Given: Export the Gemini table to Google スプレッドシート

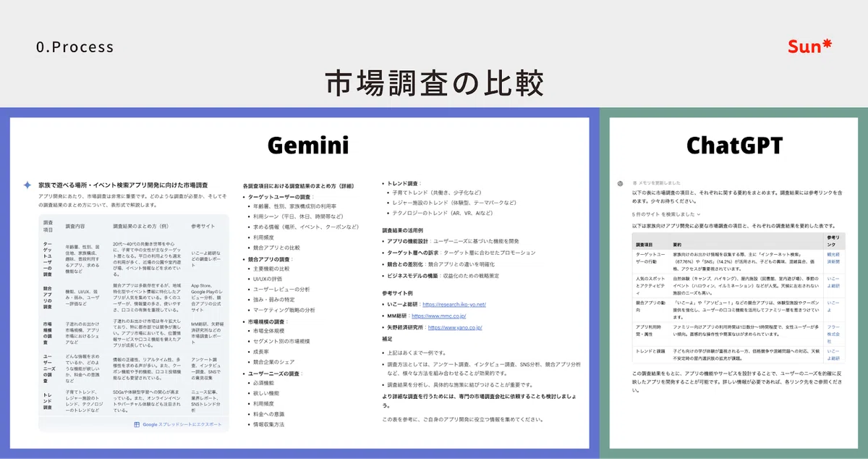Looking at the screenshot, I should tap(177, 424).
